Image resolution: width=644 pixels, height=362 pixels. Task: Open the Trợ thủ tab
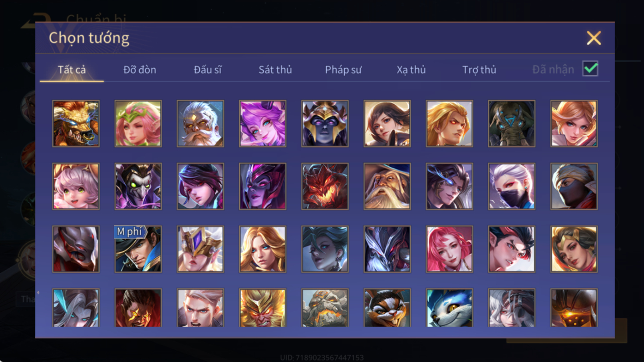479,70
